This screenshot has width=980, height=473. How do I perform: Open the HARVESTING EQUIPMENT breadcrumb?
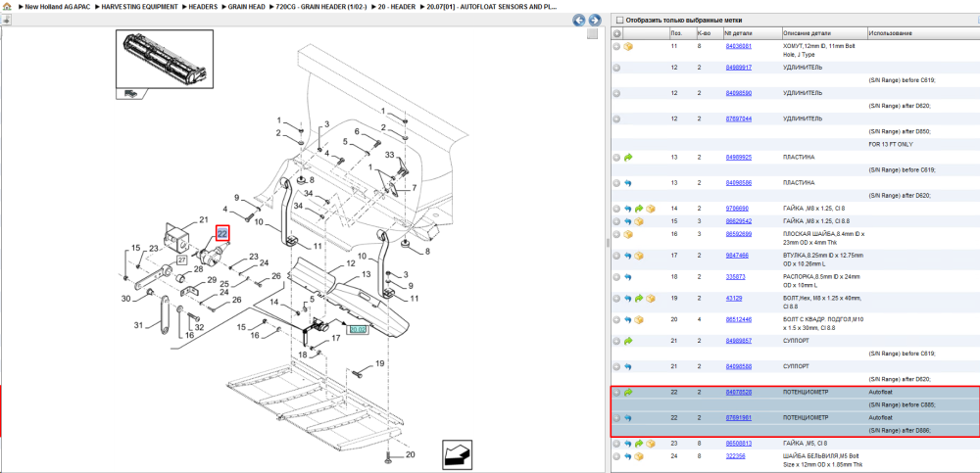(x=139, y=6)
